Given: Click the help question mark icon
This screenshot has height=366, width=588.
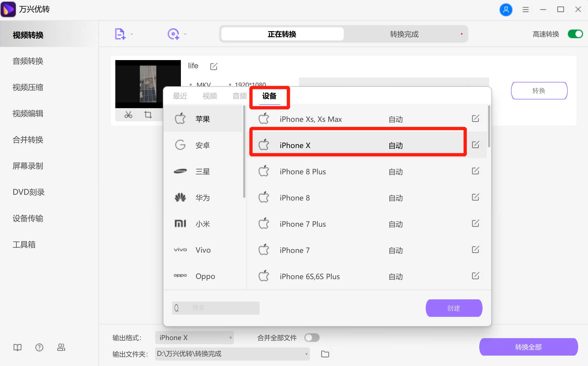Looking at the screenshot, I should 39,347.
